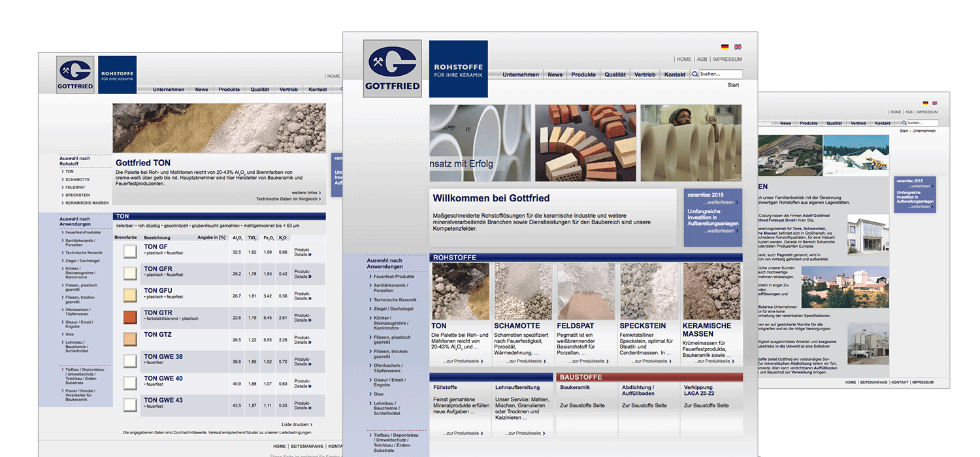This screenshot has height=457, width=980.
Task: Expand the Glas entry in the center window sidebar
Action: click(378, 394)
